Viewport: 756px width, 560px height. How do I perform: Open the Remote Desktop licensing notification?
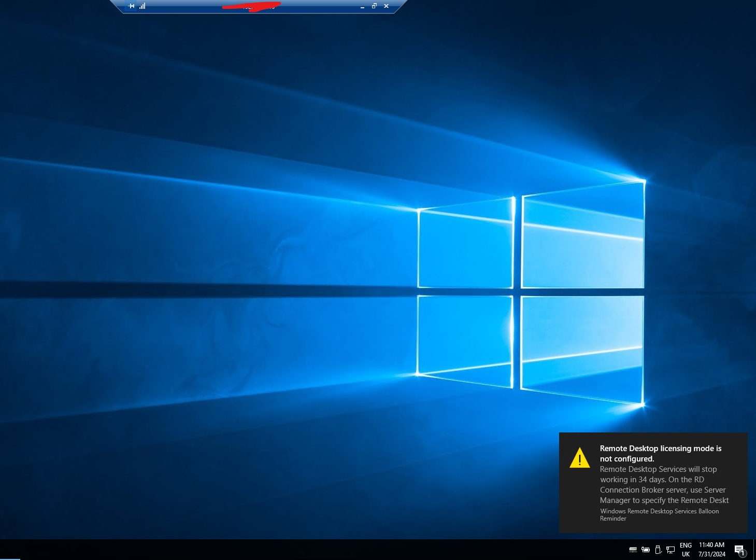pyautogui.click(x=661, y=453)
